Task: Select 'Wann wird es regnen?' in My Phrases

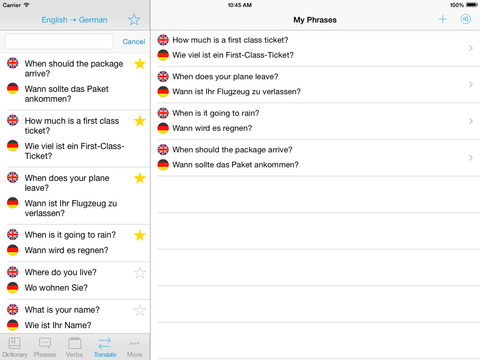Action: [x=212, y=128]
